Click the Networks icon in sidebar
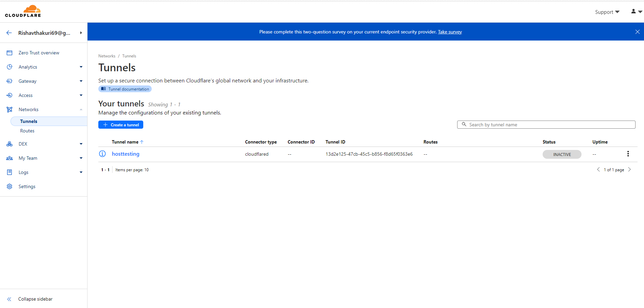The height and width of the screenshot is (308, 644). pyautogui.click(x=9, y=109)
